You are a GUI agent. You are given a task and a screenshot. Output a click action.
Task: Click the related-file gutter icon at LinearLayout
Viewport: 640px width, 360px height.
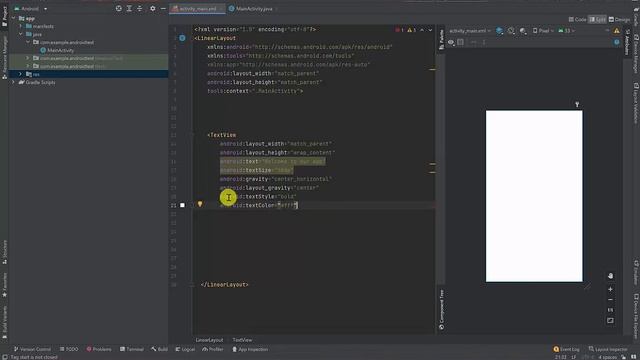pyautogui.click(x=182, y=38)
